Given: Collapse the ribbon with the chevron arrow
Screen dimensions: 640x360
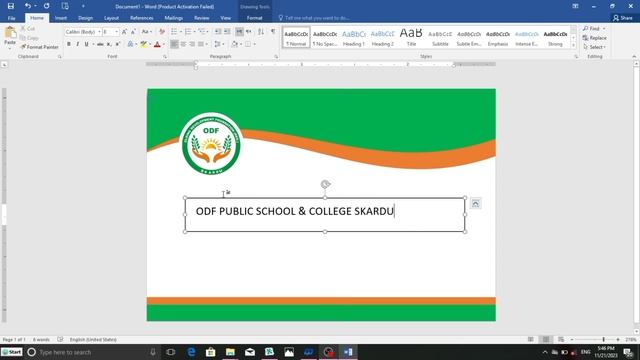Looking at the screenshot, I should coord(634,57).
